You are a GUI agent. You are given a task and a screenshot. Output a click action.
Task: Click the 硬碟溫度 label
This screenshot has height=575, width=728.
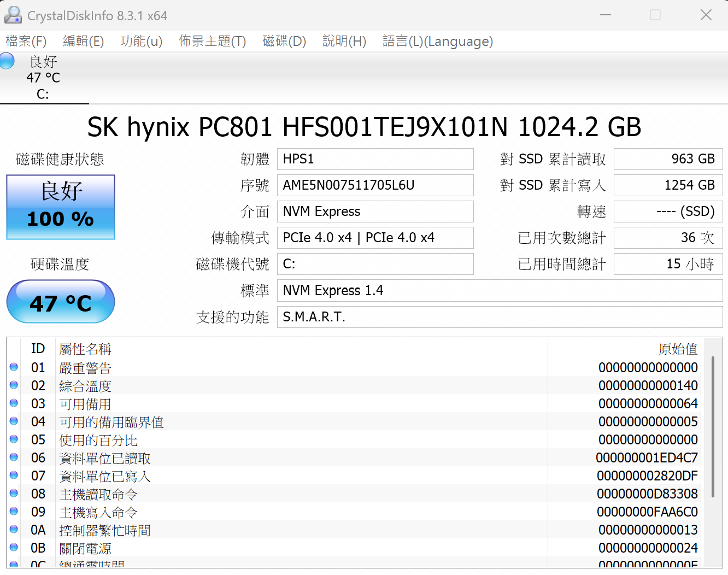tap(60, 264)
